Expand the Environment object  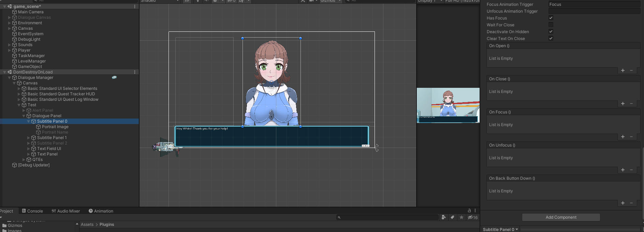10,23
